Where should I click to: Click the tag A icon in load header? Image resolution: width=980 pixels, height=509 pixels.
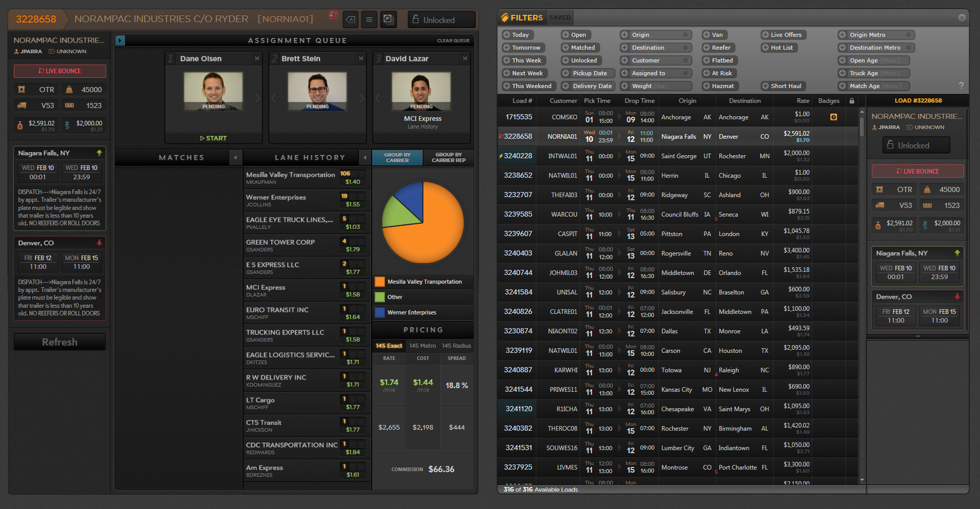coord(351,19)
